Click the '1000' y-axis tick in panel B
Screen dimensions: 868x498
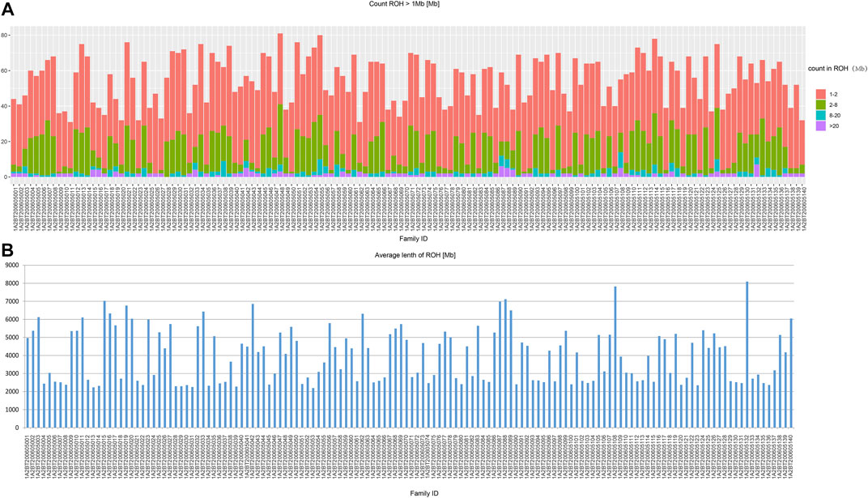(x=13, y=410)
